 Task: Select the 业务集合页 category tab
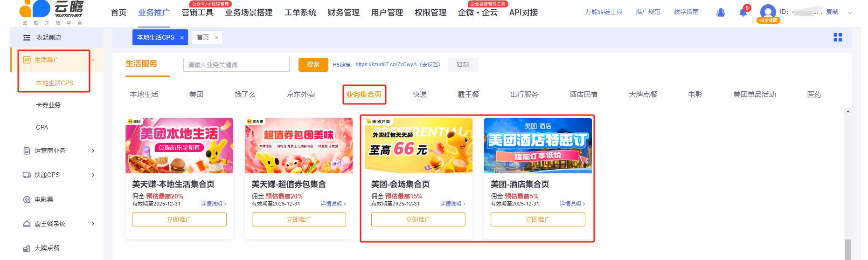pos(364,95)
